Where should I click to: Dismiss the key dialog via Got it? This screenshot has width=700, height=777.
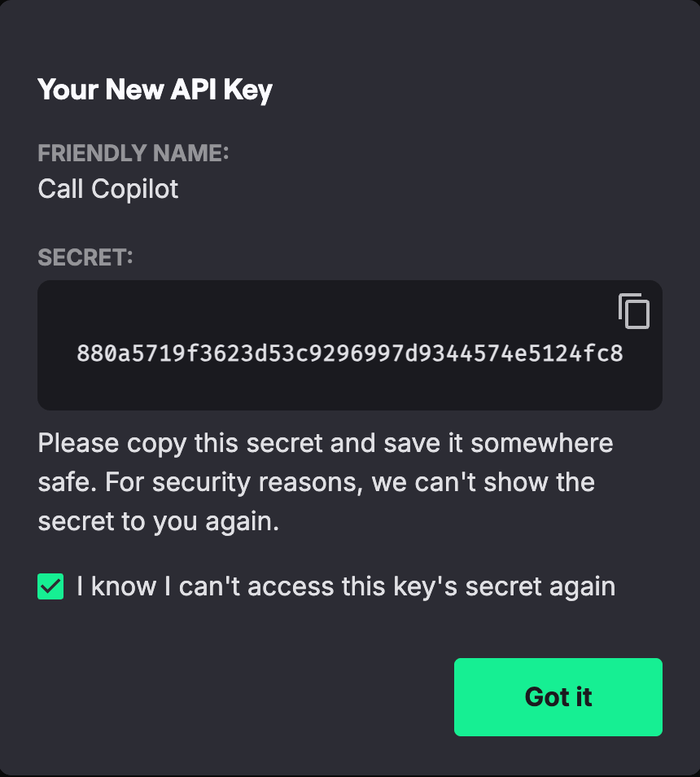(x=558, y=697)
